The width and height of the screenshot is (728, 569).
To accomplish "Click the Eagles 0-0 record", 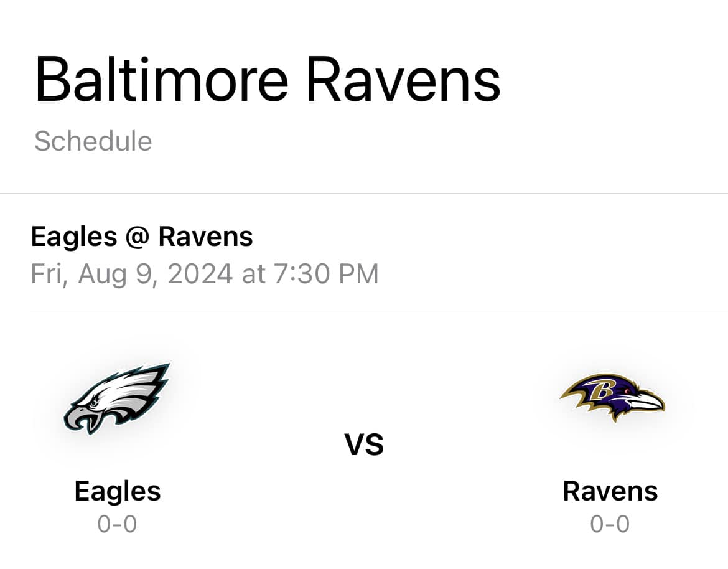I will tap(117, 524).
